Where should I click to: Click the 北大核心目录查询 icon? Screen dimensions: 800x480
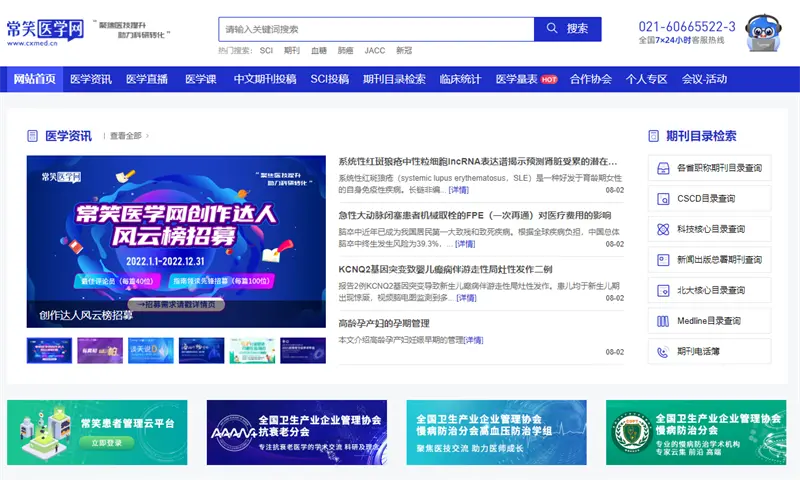click(662, 291)
